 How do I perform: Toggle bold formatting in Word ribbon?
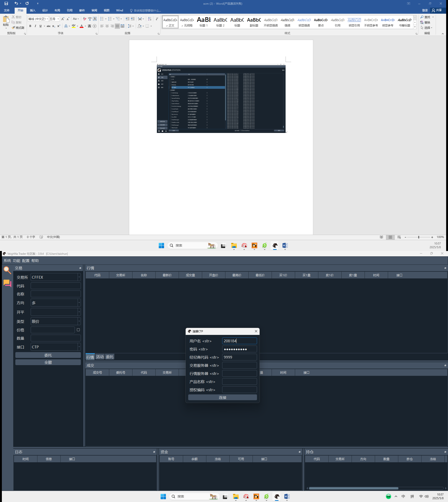click(30, 26)
